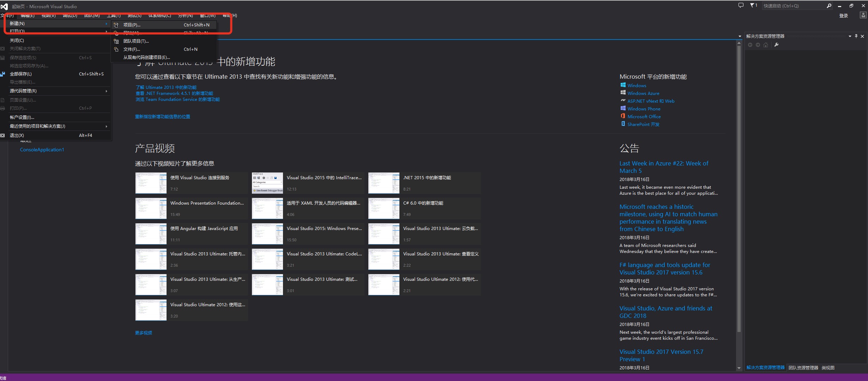This screenshot has width=868, height=381.
Task: Click the Windows Phone logo icon
Action: (x=623, y=108)
